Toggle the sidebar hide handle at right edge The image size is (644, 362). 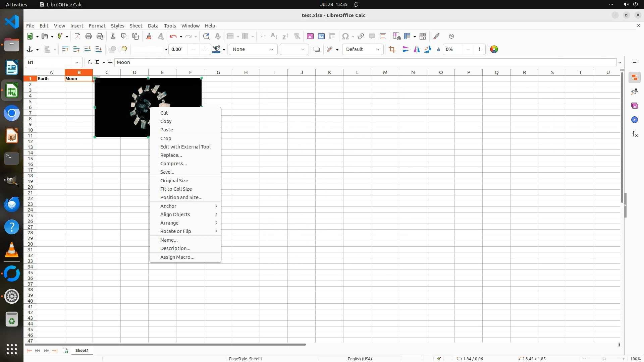[x=626, y=205]
